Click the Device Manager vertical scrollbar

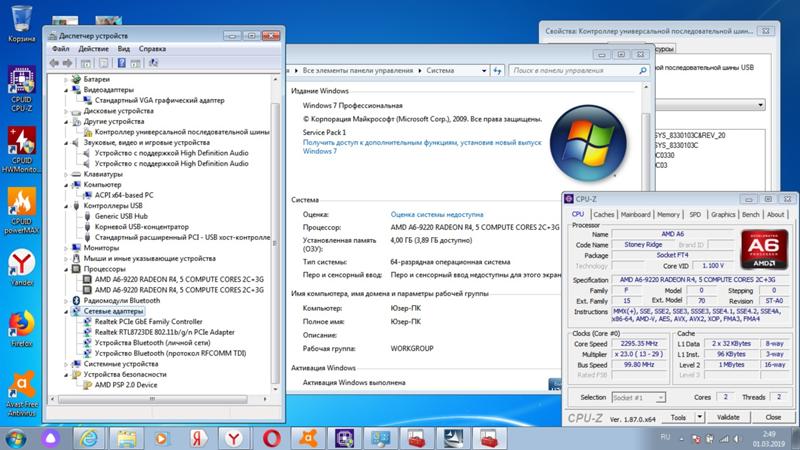pos(276,234)
